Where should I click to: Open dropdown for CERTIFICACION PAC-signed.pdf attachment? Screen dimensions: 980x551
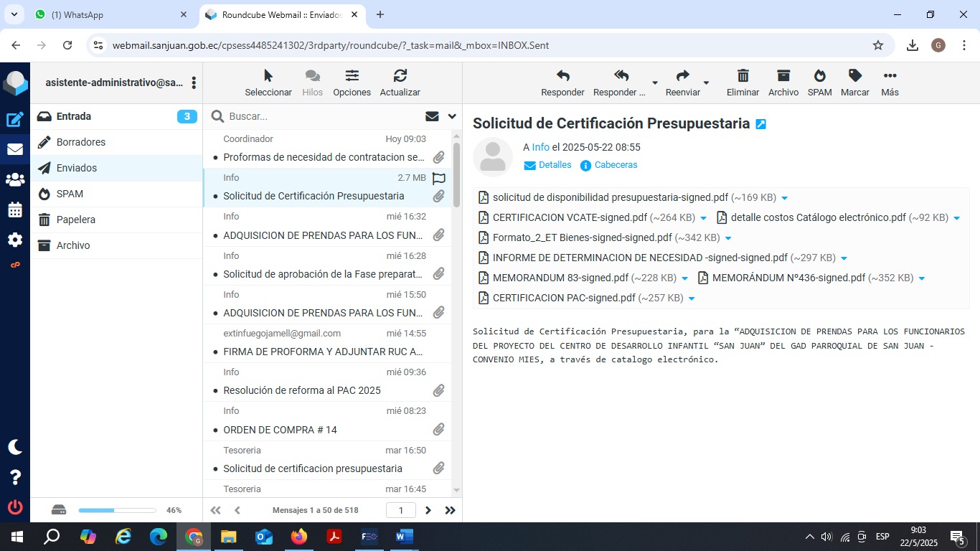[692, 298]
